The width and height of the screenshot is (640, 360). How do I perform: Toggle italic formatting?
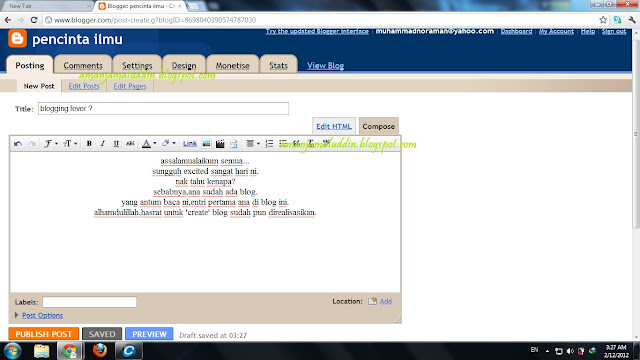[102, 144]
